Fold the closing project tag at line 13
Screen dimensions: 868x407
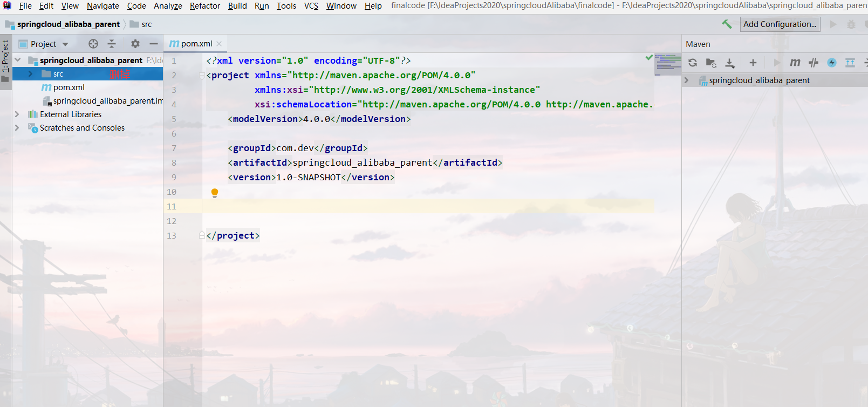(202, 235)
